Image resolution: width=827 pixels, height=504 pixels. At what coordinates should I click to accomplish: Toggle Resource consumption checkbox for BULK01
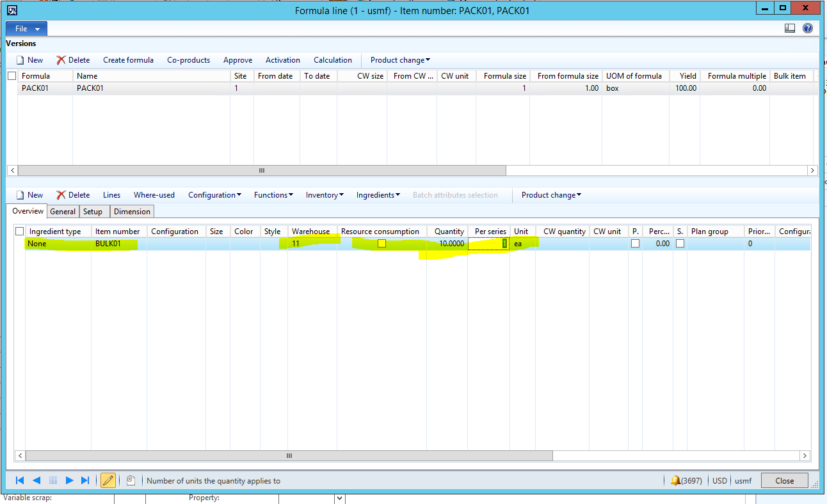[381, 244]
